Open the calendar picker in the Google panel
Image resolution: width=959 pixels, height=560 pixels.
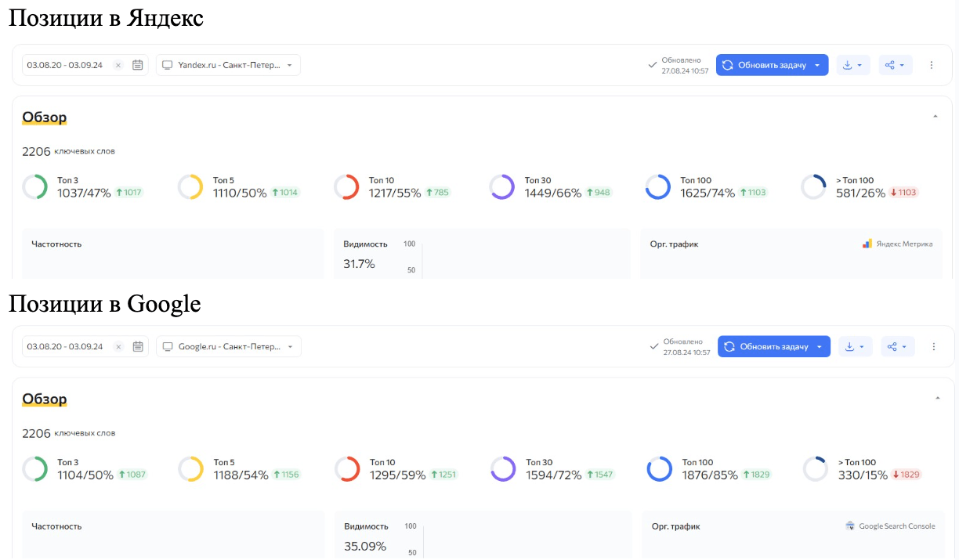[138, 346]
